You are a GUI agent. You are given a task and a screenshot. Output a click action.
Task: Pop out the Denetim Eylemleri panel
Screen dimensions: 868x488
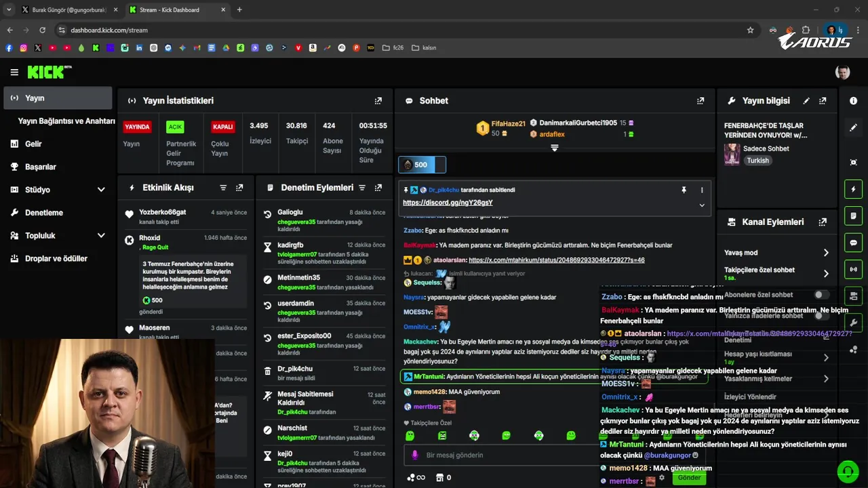coord(378,188)
